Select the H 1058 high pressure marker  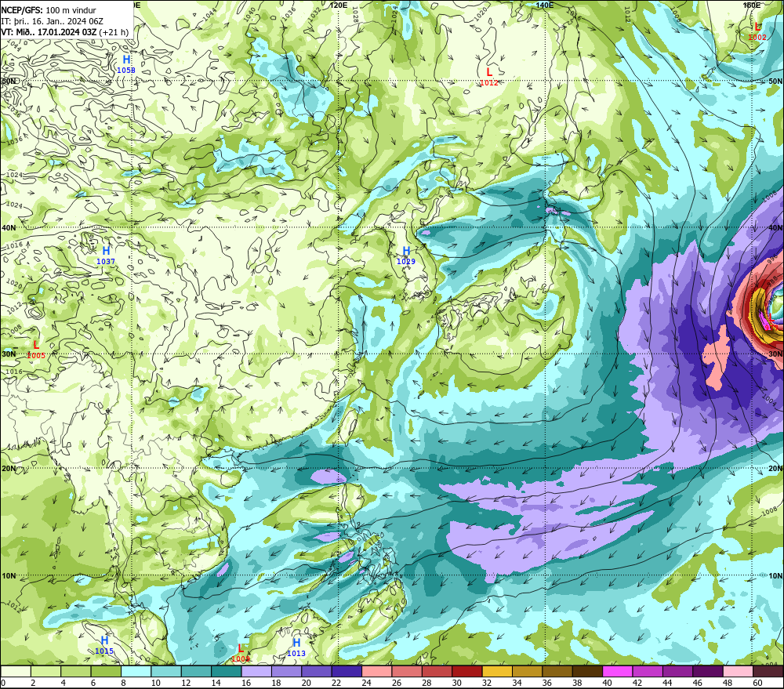tap(126, 64)
